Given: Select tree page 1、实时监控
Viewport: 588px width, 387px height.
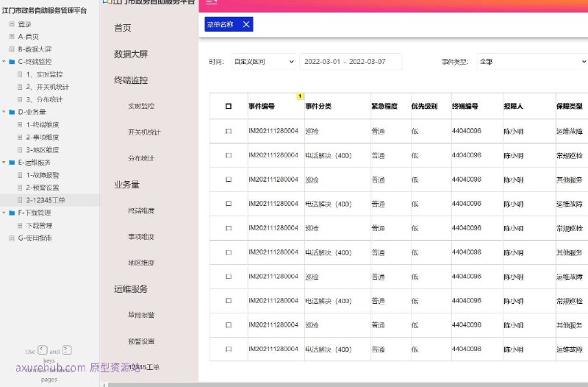Looking at the screenshot, I should 44,74.
